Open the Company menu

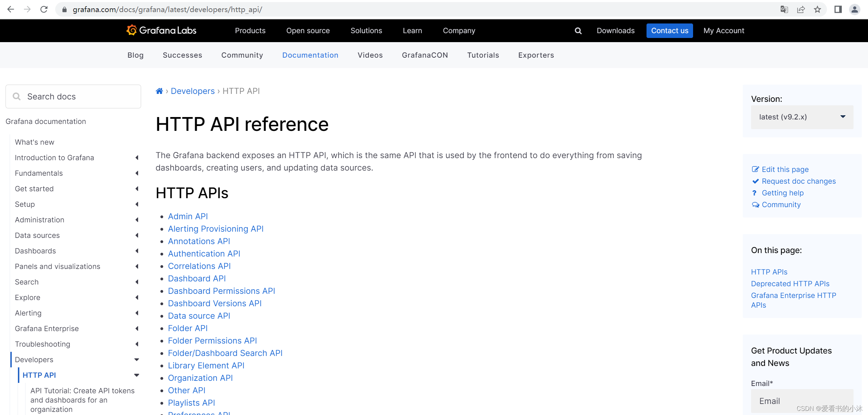pos(459,31)
